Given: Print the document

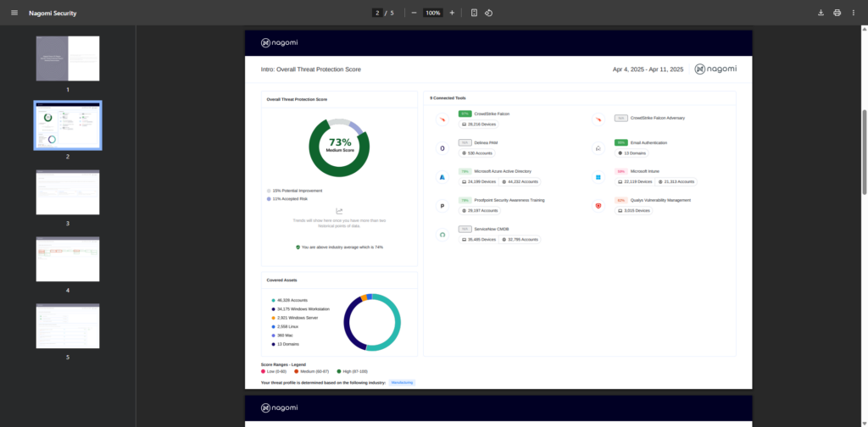Looking at the screenshot, I should tap(837, 13).
